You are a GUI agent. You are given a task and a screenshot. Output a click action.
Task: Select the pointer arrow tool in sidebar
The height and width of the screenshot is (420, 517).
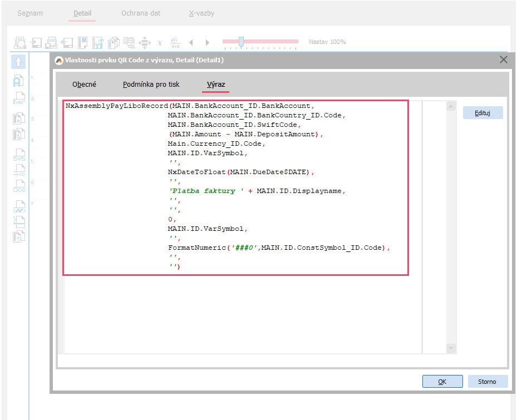click(18, 62)
